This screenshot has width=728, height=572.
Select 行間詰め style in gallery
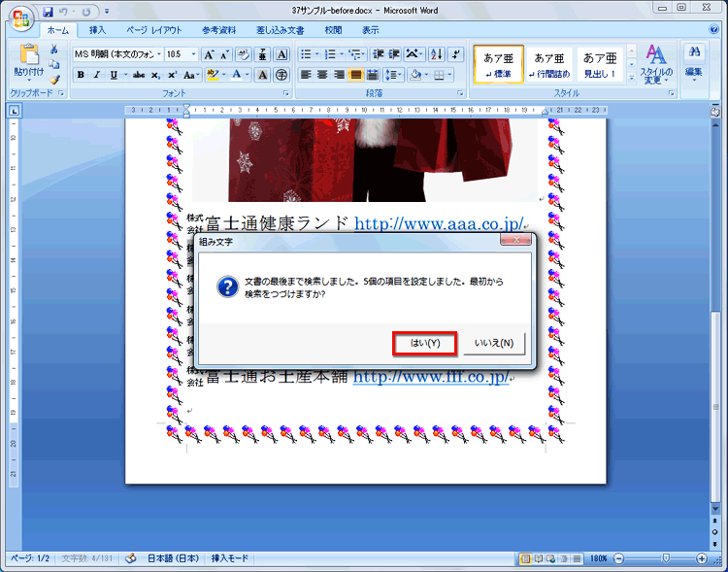click(549, 64)
